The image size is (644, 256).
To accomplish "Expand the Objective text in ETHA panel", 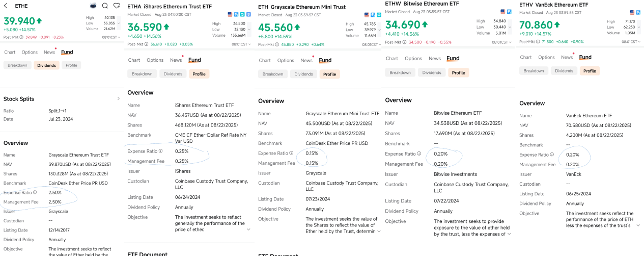I will (248, 229).
